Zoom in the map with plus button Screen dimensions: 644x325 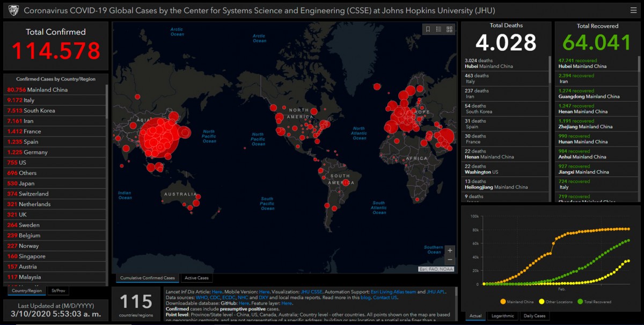450,250
